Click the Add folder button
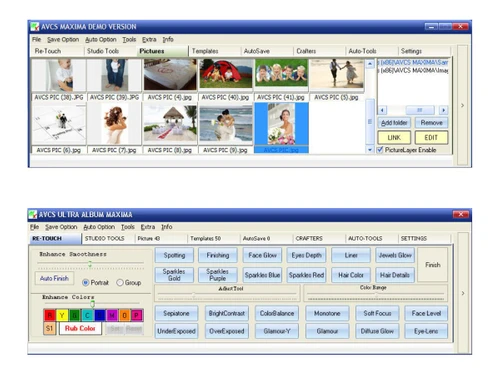This screenshot has width=500, height=375. (x=394, y=123)
